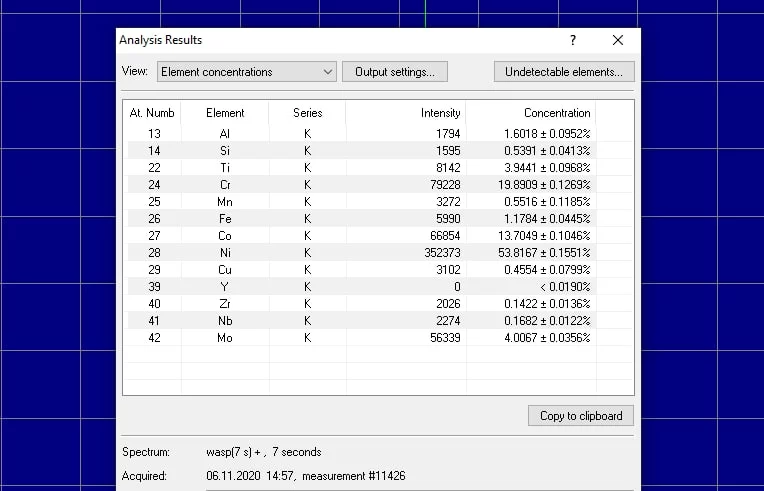Sort by At. Numb column header

pyautogui.click(x=152, y=113)
